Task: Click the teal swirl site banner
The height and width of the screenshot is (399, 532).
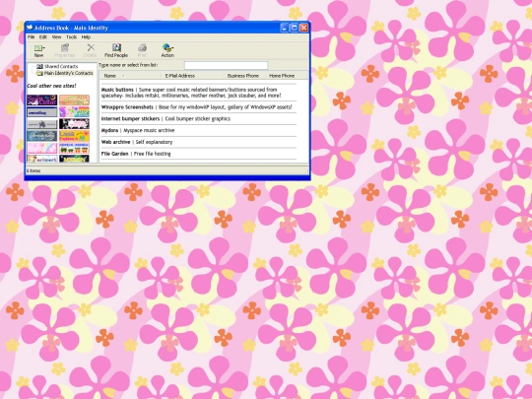Action: [x=42, y=136]
